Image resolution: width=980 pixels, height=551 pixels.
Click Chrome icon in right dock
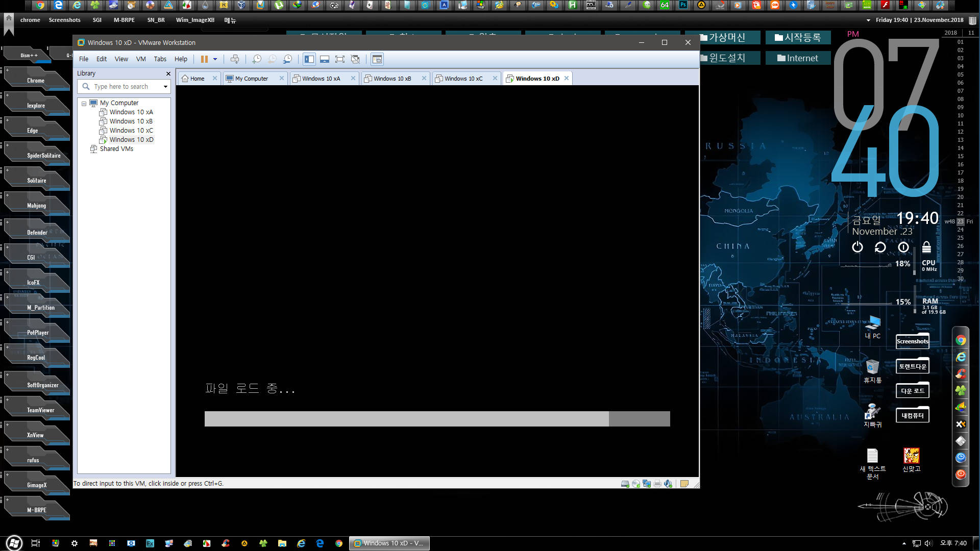point(961,340)
